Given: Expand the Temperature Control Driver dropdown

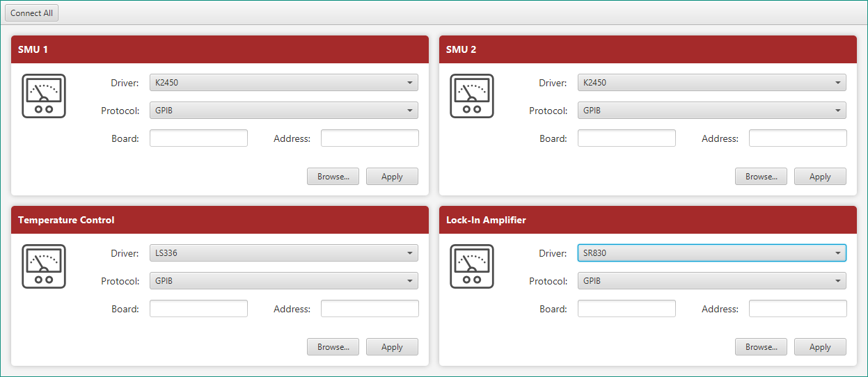Looking at the screenshot, I should coord(284,253).
